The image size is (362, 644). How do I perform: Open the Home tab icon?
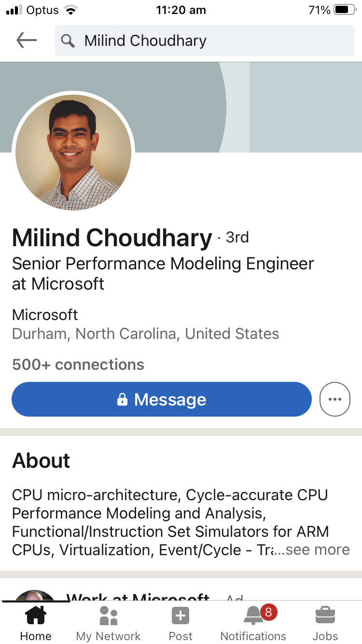tap(36, 616)
